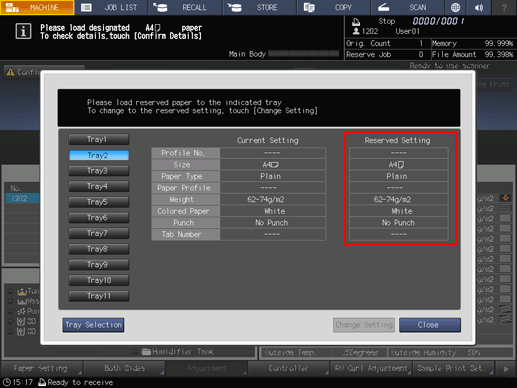Select Tray6 button
Viewport: 517px width, 388px height.
(x=99, y=218)
